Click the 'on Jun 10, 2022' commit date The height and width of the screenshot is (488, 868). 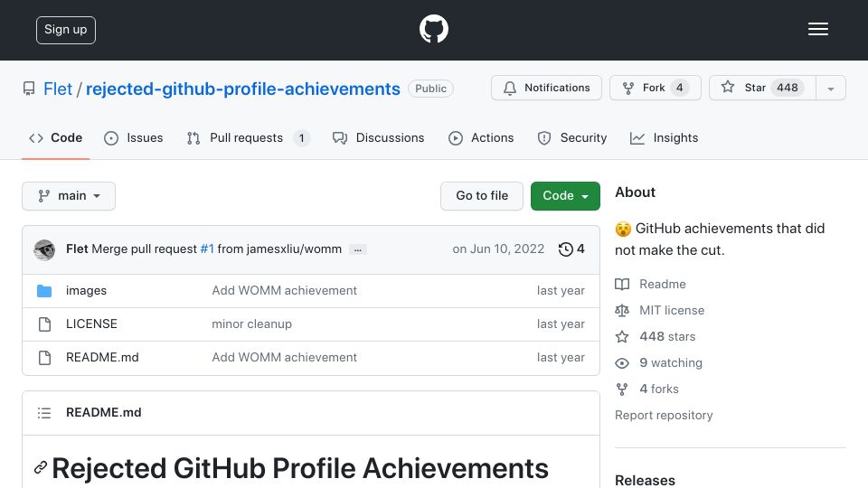coord(498,249)
